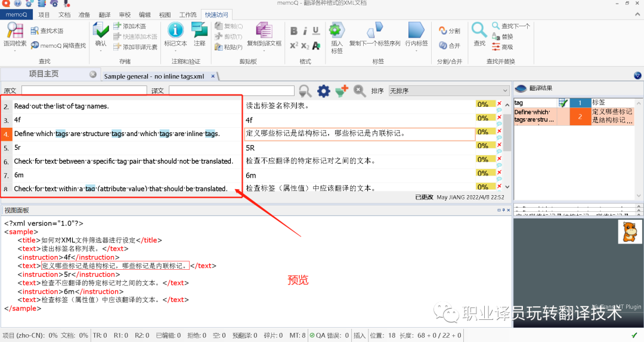
Task: Close the 视图面板 preview pane
Action: click(x=509, y=210)
